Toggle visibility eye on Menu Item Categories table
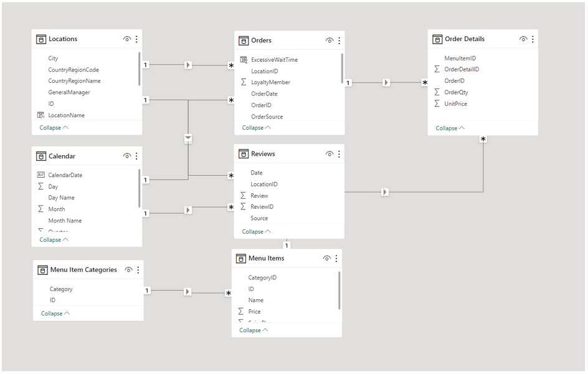The height and width of the screenshot is (374, 588). point(128,270)
